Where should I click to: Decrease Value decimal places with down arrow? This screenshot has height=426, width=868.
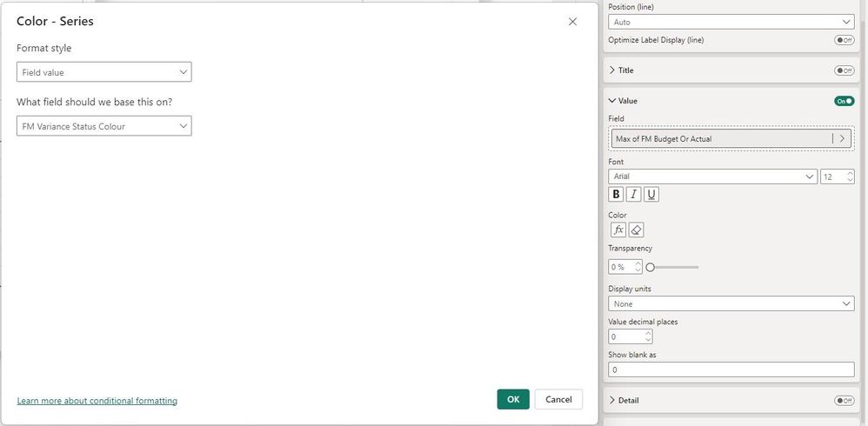tap(648, 340)
